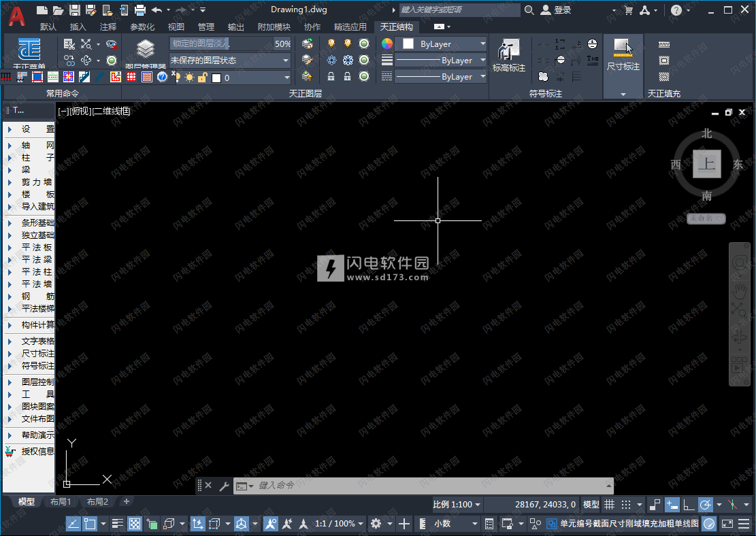Click the search magnifier icon in title bar

coord(529,10)
